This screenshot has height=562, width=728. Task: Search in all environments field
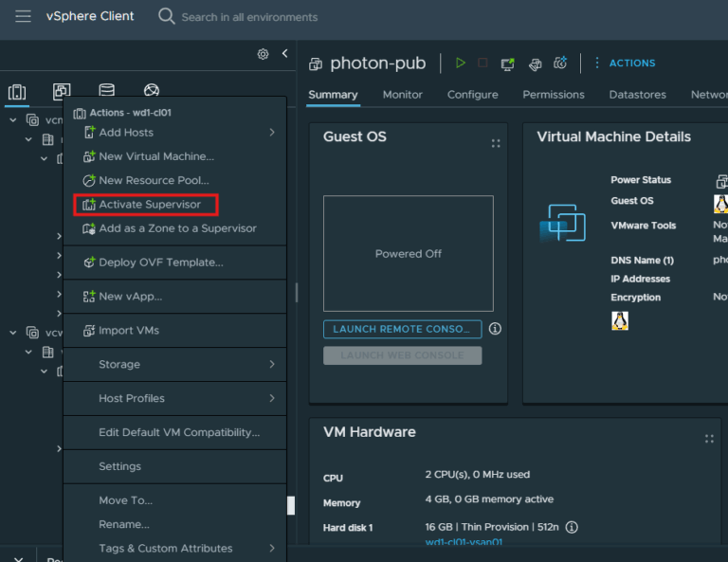click(249, 17)
